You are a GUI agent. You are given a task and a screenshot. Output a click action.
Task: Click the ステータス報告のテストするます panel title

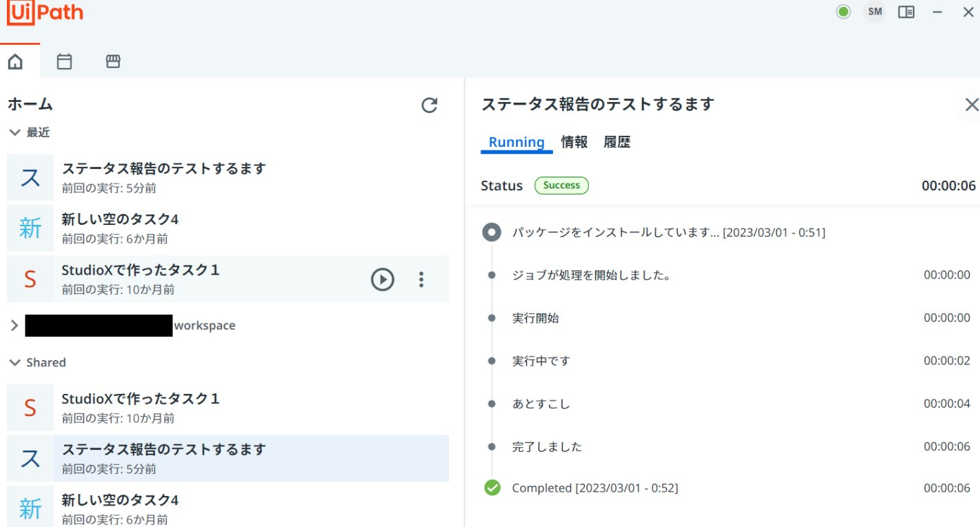click(x=597, y=104)
